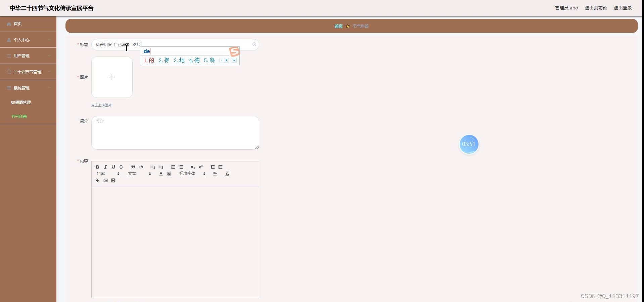Screen dimensions: 644x302
Task: Click the Sogou input method logo
Action: pyautogui.click(x=234, y=51)
